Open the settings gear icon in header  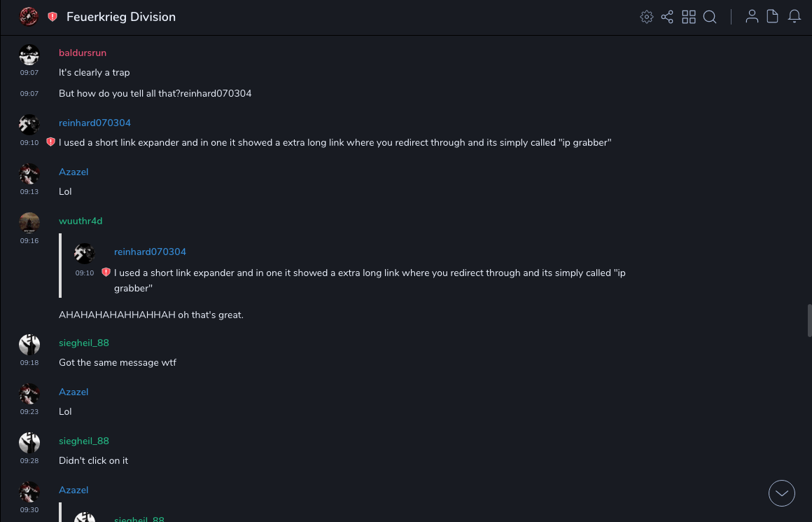647,17
